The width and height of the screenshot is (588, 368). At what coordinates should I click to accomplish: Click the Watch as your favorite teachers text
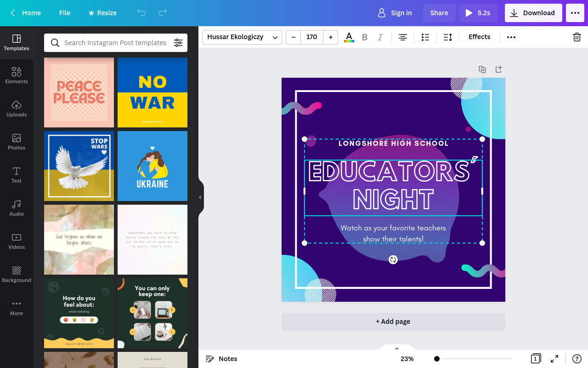(393, 233)
